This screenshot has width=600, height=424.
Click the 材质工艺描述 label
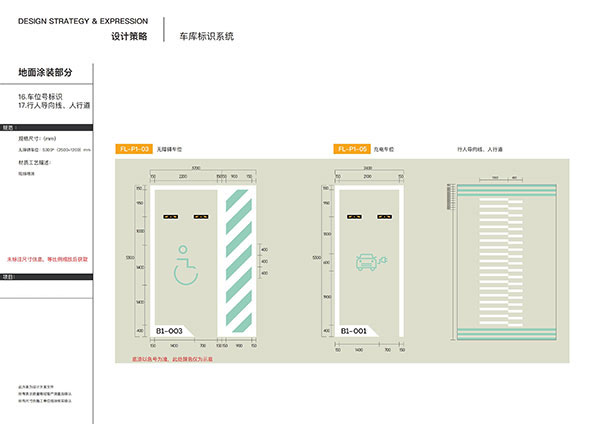tap(35, 163)
